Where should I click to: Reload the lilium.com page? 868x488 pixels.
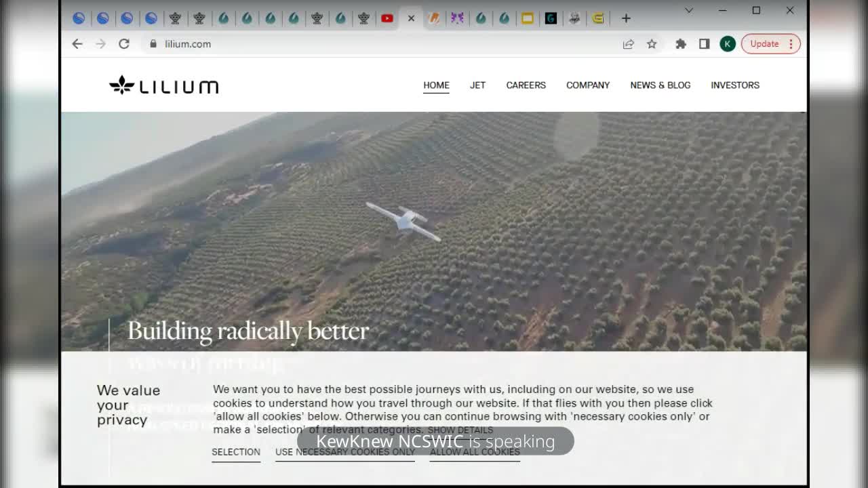point(124,44)
